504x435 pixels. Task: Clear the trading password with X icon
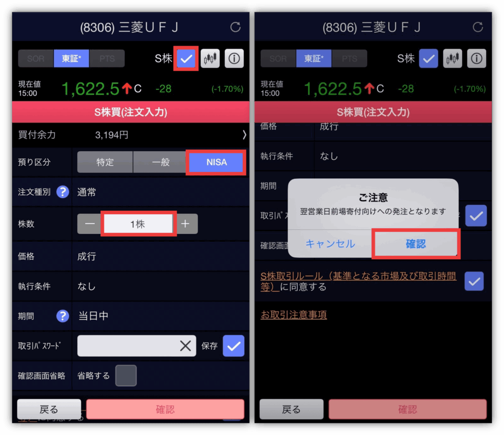click(x=185, y=346)
